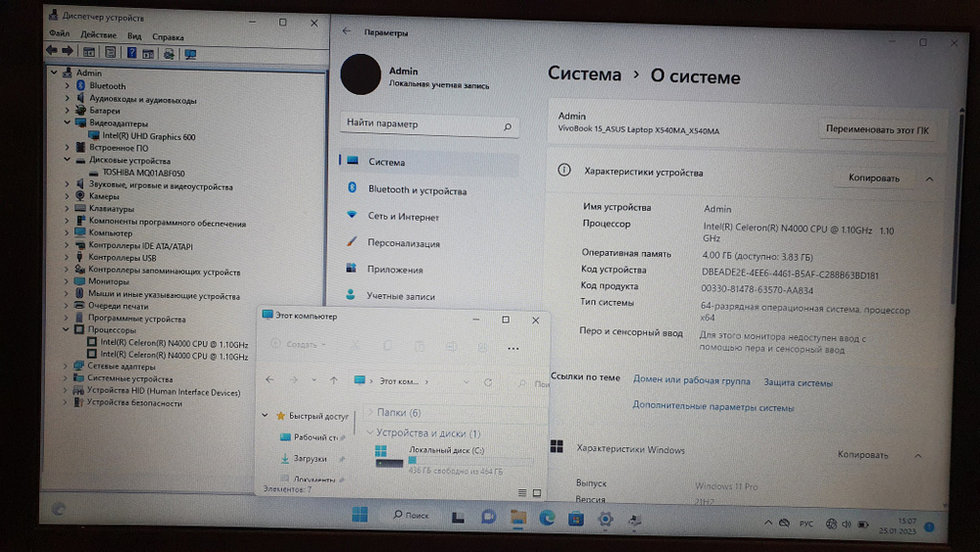The width and height of the screenshot is (980, 552).
Task: Click the back arrow in Settings window
Action: tap(346, 30)
